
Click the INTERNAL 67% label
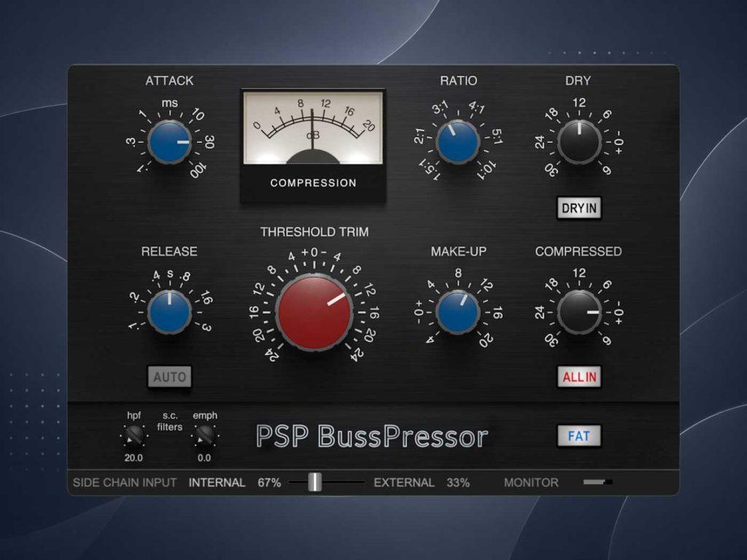[x=235, y=483]
